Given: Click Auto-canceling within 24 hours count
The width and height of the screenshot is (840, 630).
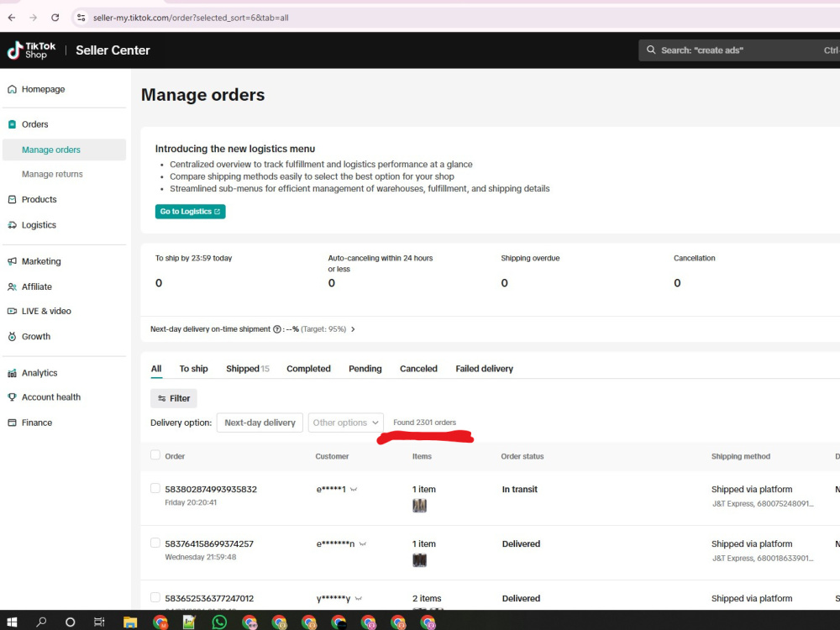Looking at the screenshot, I should (332, 283).
